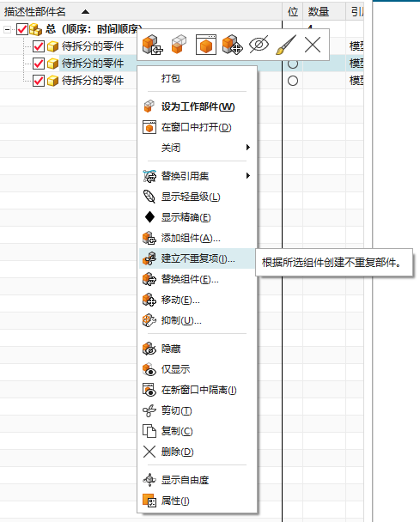The width and height of the screenshot is (420, 522).
Task: Click 抑制(U)... in context menu
Action: 198,320
